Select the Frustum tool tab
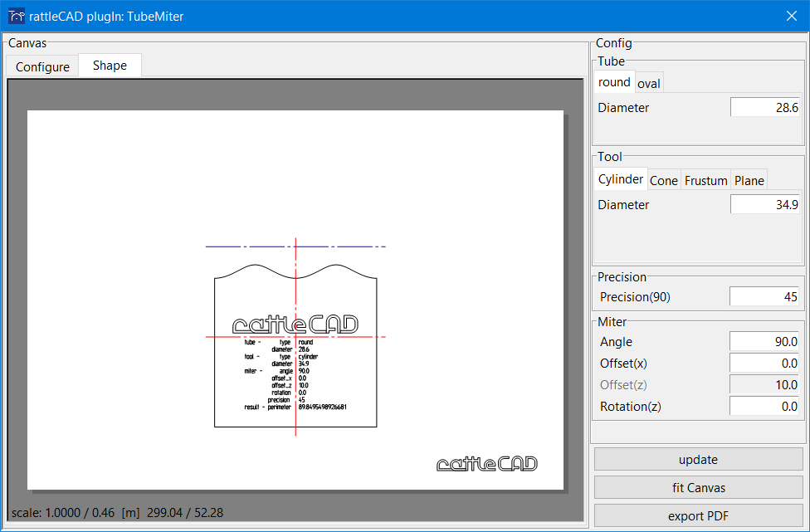Image resolution: width=810 pixels, height=532 pixels. click(705, 181)
